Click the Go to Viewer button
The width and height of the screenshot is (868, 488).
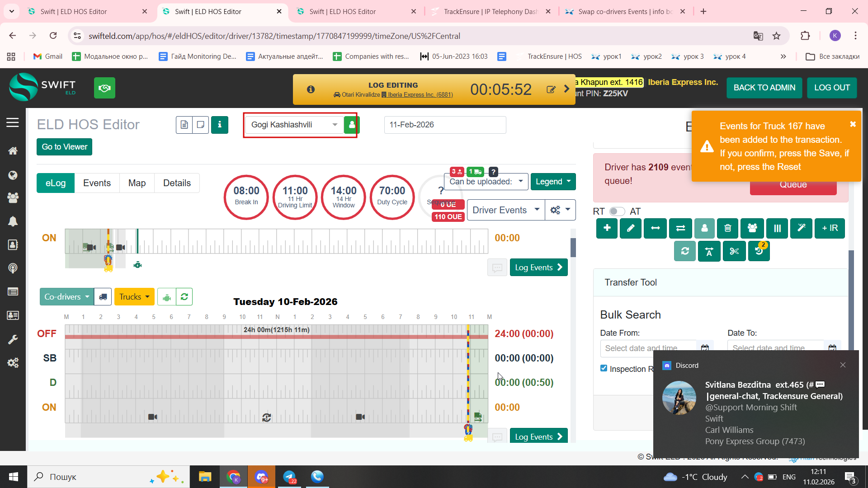pyautogui.click(x=64, y=147)
